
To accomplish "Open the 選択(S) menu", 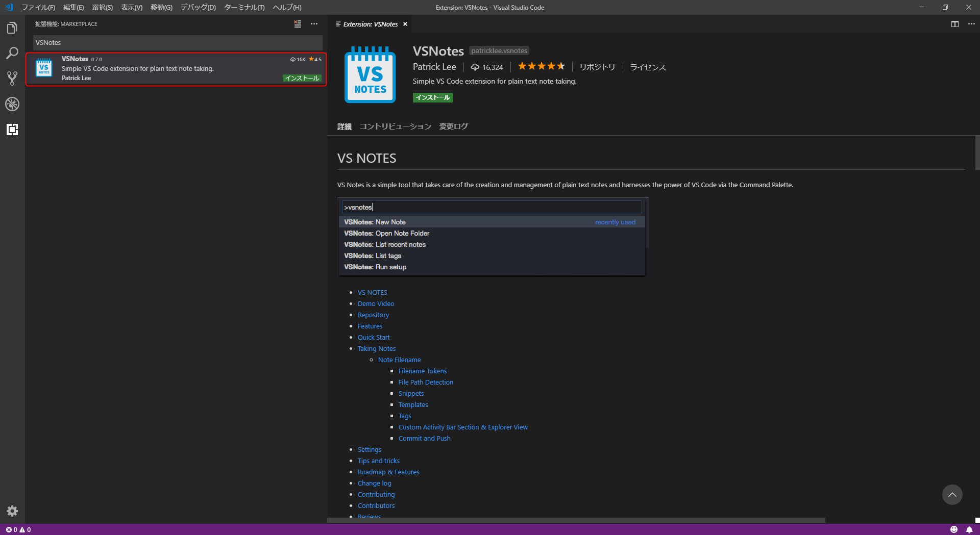I will tap(102, 7).
